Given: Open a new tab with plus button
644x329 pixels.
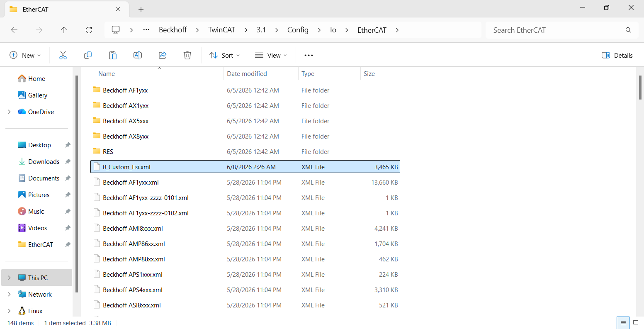Looking at the screenshot, I should click(141, 10).
